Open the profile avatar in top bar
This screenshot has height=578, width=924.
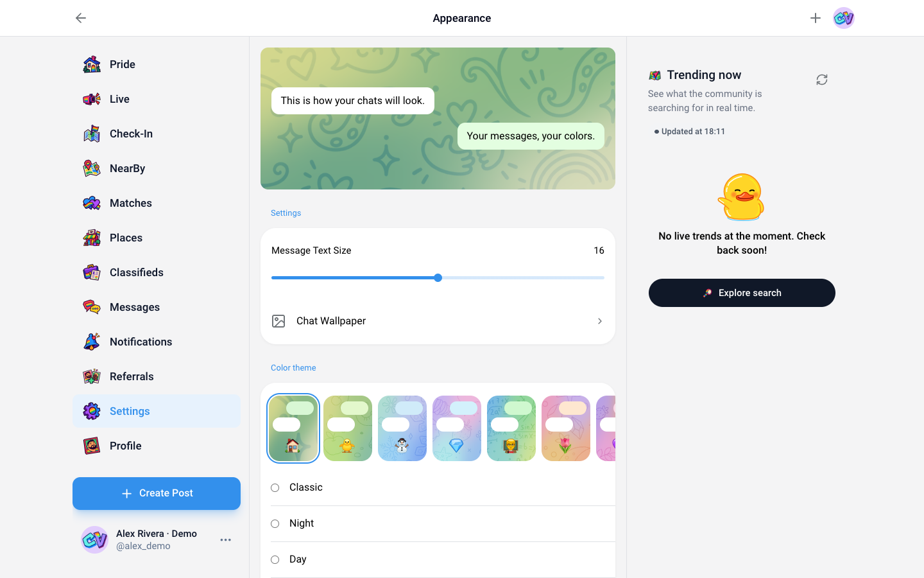click(x=844, y=18)
